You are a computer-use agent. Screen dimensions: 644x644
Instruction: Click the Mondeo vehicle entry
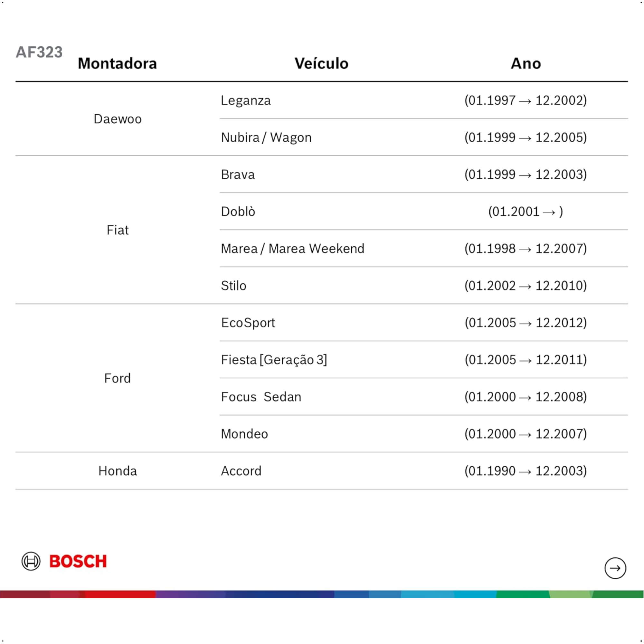point(244,434)
